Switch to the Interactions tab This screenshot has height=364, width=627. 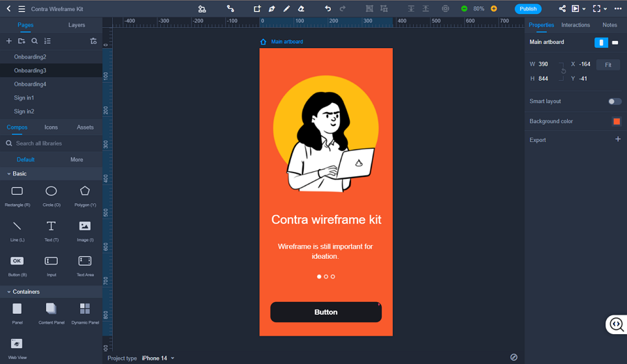tap(575, 25)
